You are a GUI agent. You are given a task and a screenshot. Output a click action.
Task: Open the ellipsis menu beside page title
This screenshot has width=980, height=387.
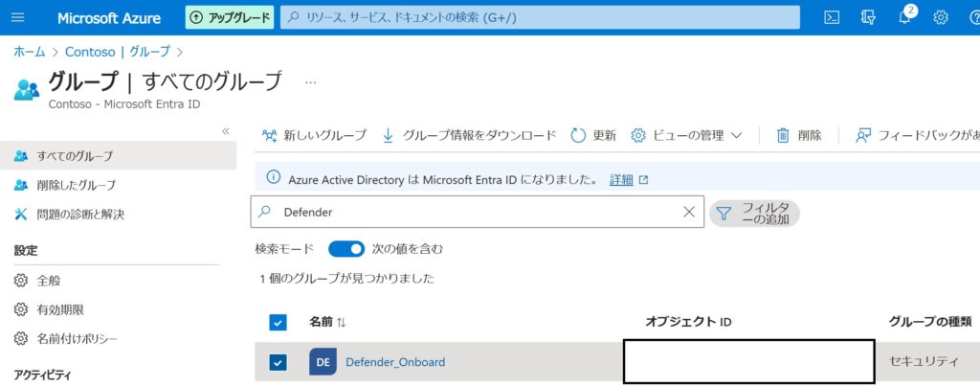[310, 82]
